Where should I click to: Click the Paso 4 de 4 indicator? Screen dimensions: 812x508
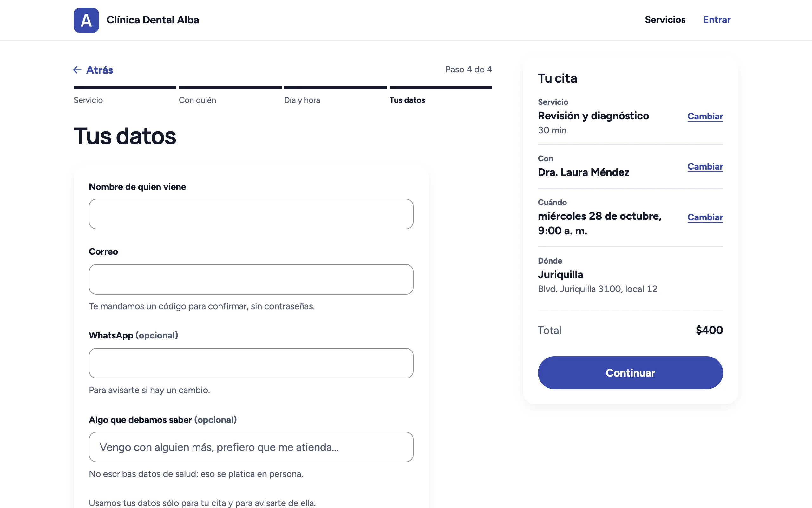469,69
